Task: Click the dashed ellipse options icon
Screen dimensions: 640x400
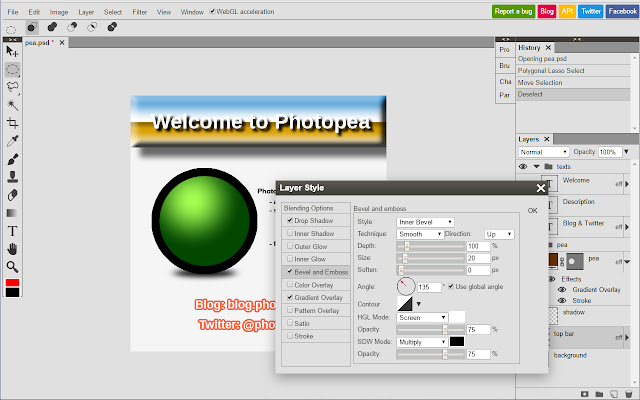Action: (x=11, y=29)
